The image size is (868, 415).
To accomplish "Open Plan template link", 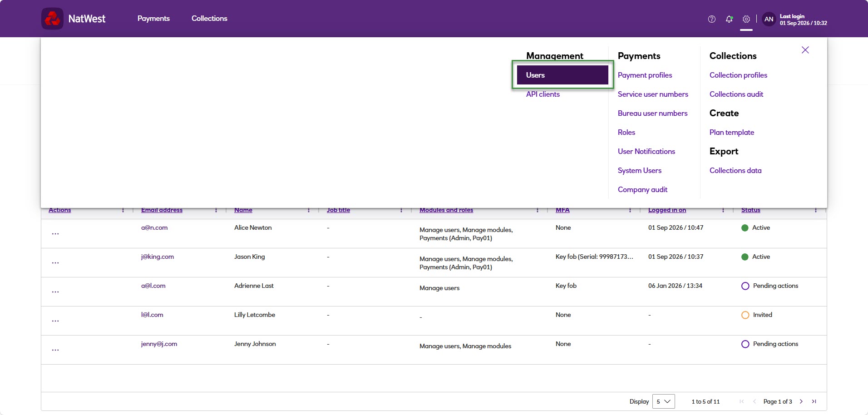I will pos(732,132).
